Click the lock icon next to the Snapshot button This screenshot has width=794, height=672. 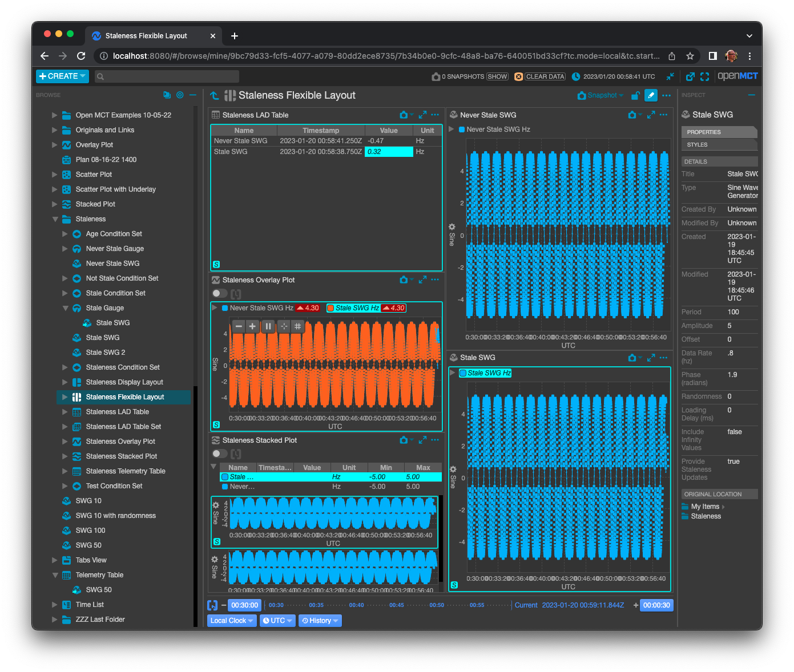coord(635,95)
